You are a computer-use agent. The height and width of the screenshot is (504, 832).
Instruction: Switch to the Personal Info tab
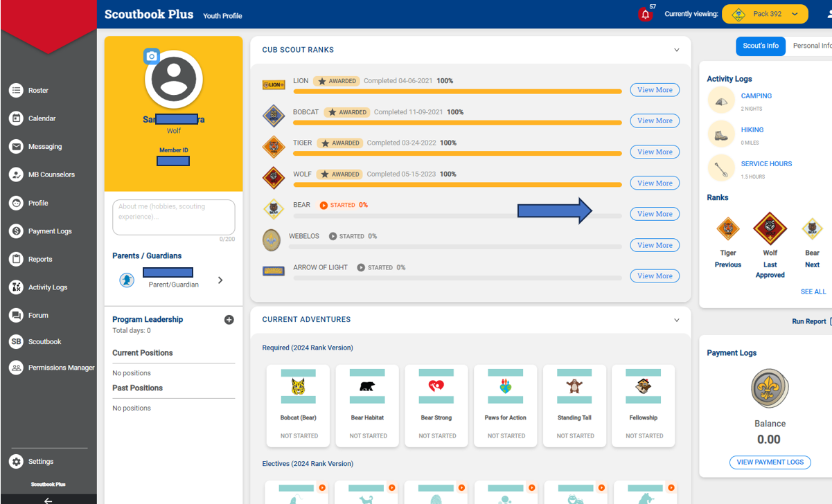815,46
